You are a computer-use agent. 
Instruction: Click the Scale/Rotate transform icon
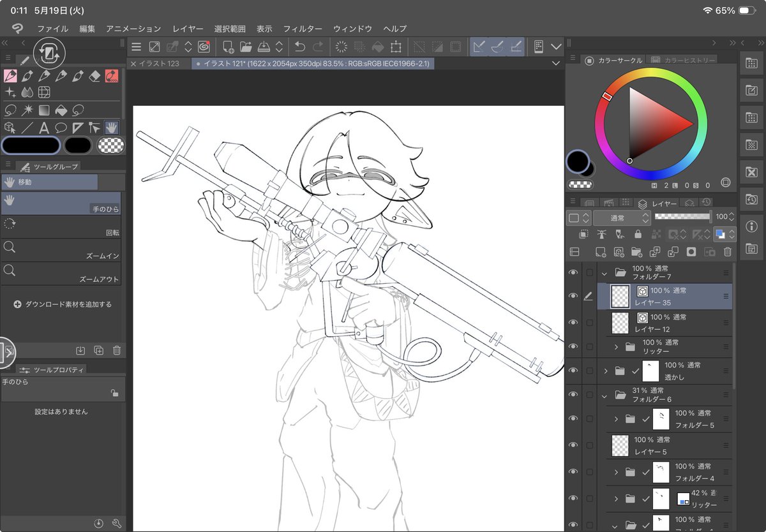(x=396, y=47)
